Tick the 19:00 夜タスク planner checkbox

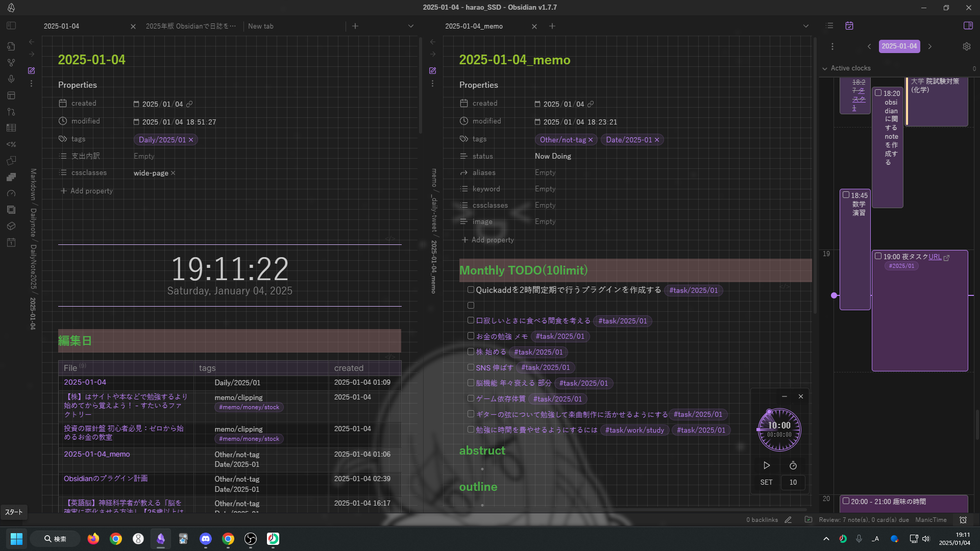(x=878, y=256)
